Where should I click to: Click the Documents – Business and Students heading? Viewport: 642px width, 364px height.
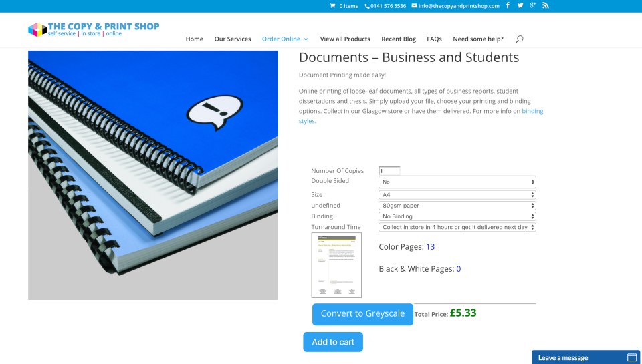[x=409, y=57]
